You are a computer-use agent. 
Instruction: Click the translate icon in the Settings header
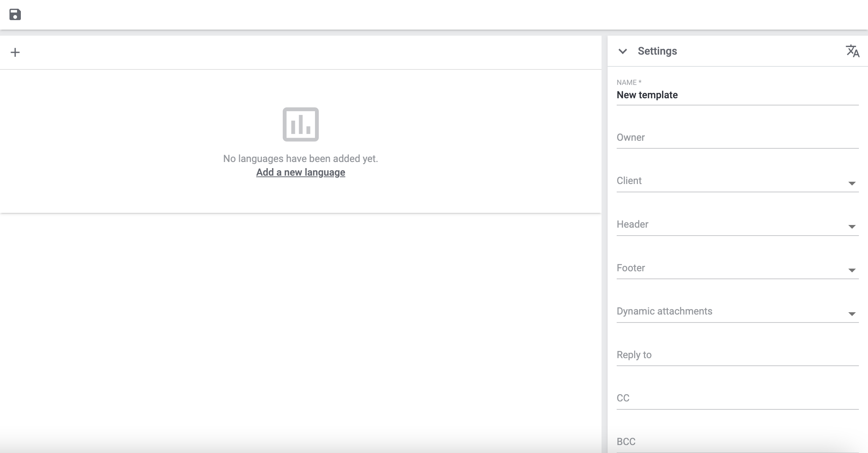click(x=852, y=51)
